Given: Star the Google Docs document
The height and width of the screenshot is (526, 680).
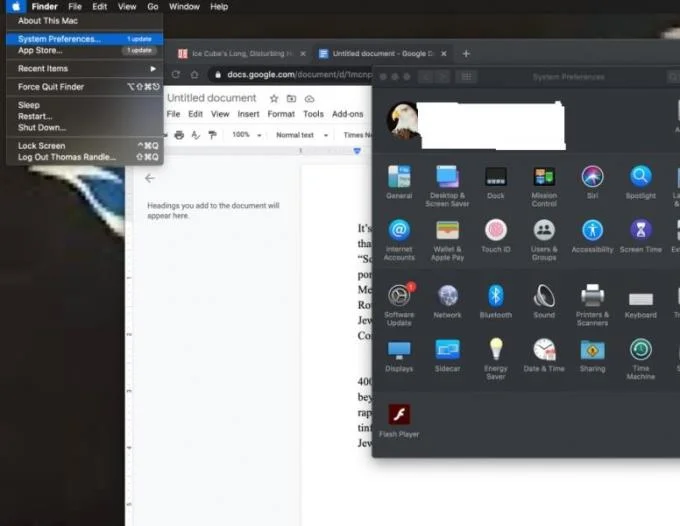Looking at the screenshot, I should [x=274, y=99].
